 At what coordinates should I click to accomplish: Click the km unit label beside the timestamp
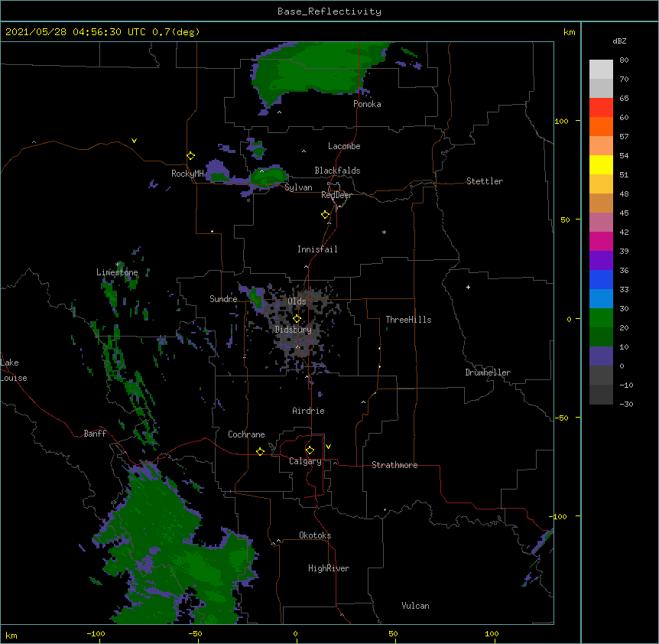tap(569, 32)
